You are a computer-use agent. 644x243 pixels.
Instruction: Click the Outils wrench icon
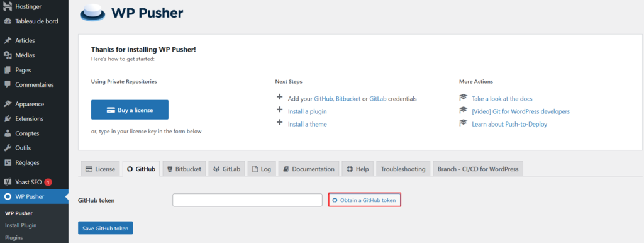tap(8, 147)
